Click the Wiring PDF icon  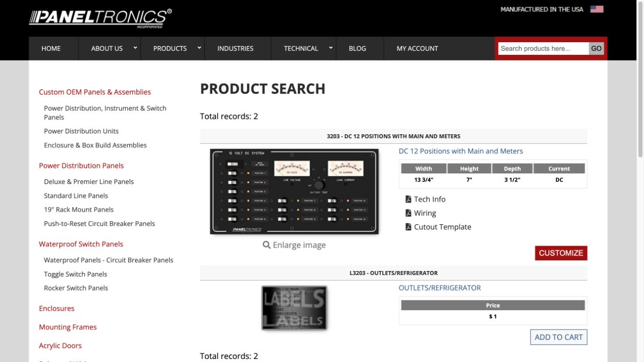click(408, 213)
